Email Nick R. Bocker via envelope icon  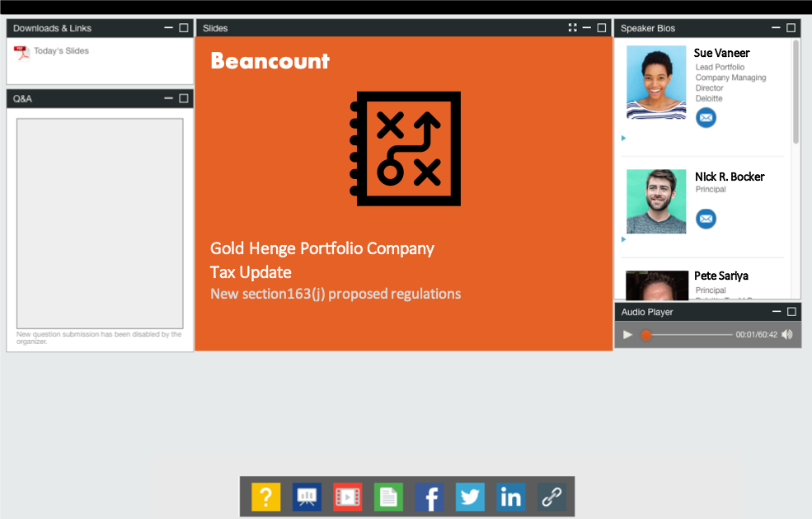coord(706,219)
